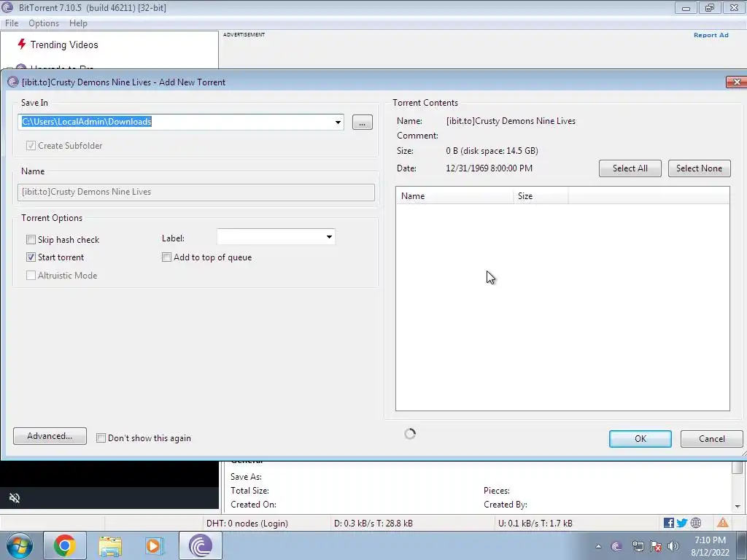
Task: Click the BitTorrent logo in dialog title bar
Action: coord(13,82)
